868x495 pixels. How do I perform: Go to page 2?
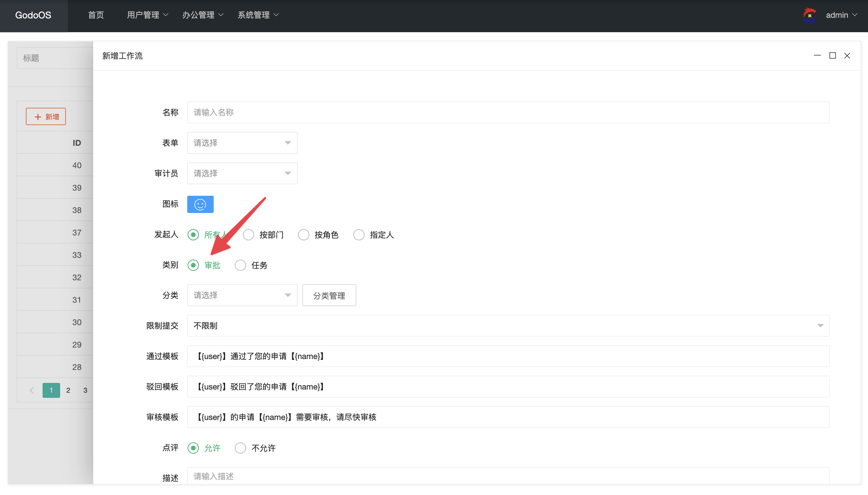[68, 390]
